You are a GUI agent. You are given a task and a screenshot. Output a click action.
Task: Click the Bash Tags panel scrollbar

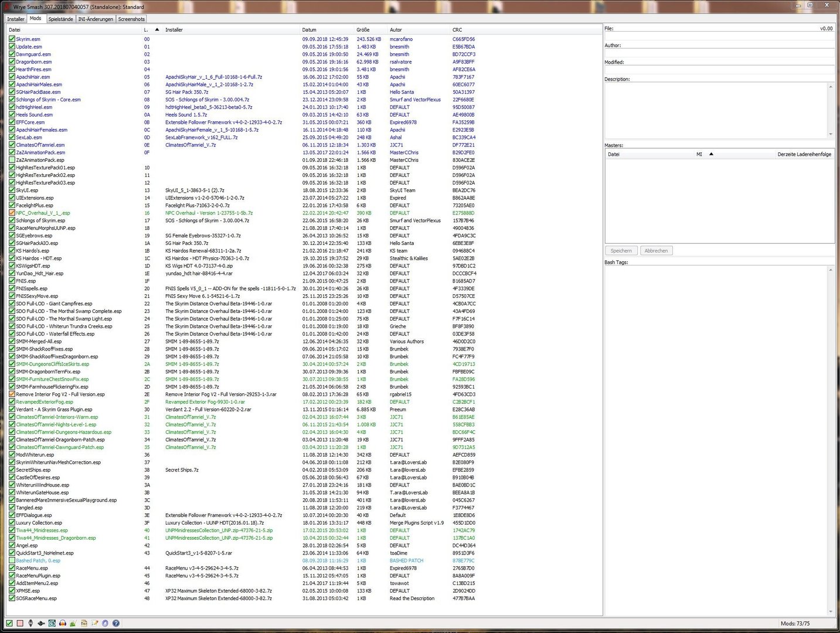(831, 441)
